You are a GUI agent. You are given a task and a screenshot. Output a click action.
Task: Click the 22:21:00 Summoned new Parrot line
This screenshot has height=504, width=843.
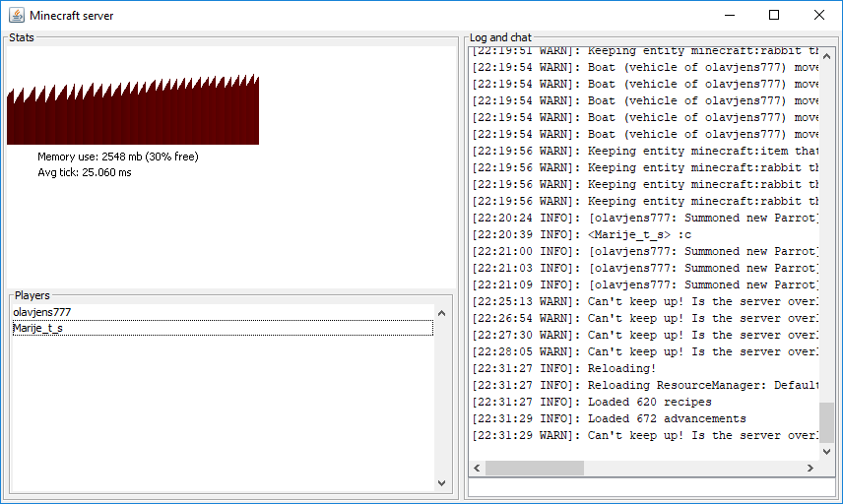point(645,251)
